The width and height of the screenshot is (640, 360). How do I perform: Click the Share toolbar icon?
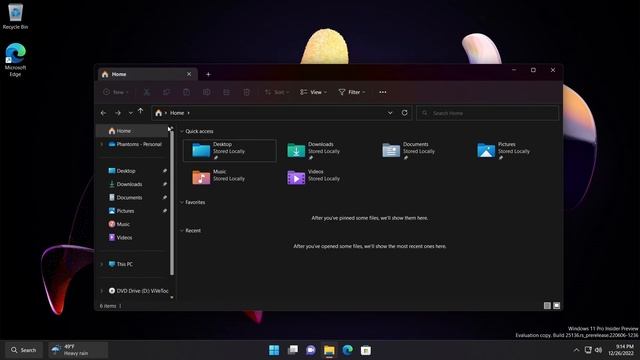pyautogui.click(x=227, y=92)
